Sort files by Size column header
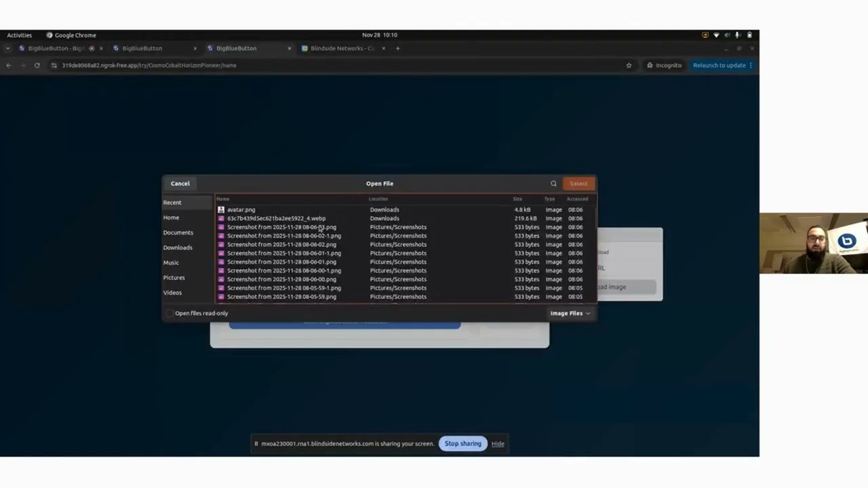868x488 pixels. (x=517, y=199)
